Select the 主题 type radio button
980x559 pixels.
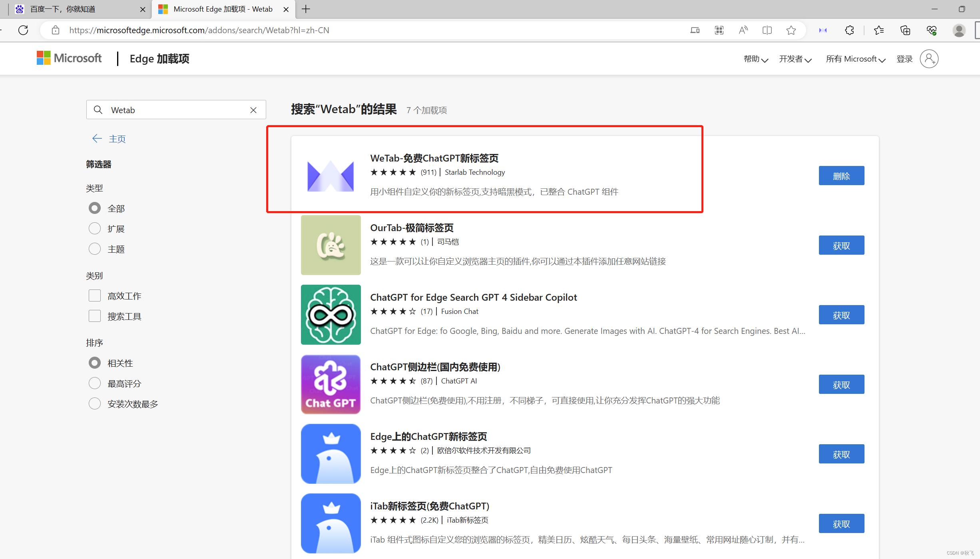tap(95, 249)
